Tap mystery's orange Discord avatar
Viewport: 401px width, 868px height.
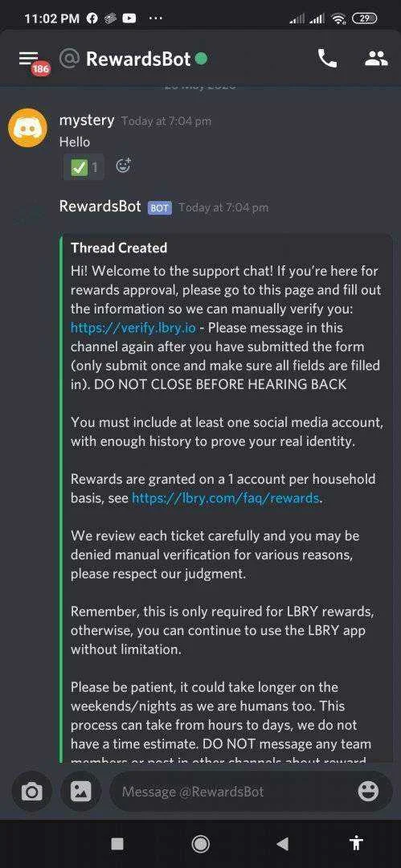(27, 129)
